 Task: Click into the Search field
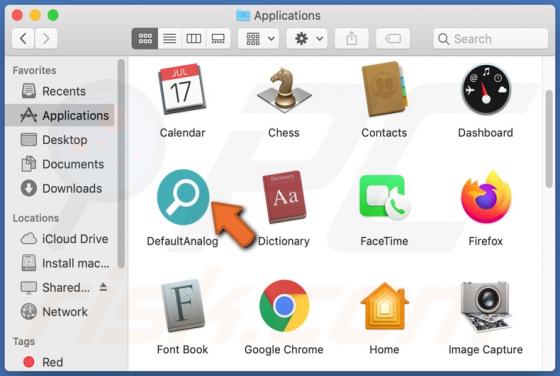pos(491,39)
